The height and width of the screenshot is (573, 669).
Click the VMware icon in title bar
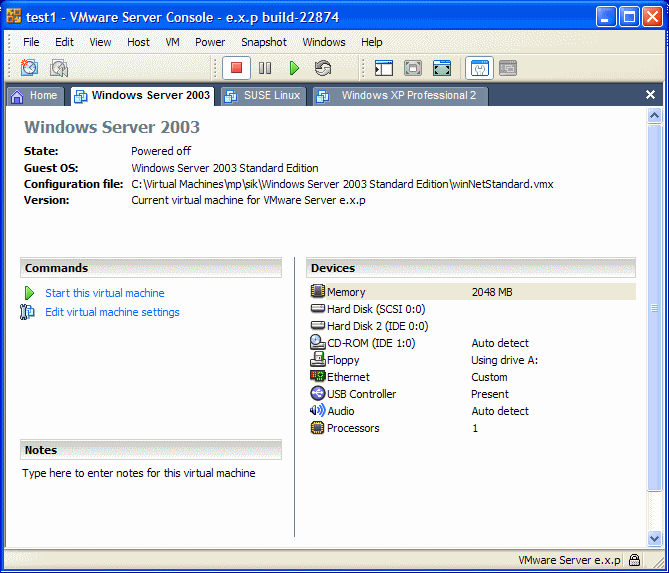pyautogui.click(x=14, y=17)
